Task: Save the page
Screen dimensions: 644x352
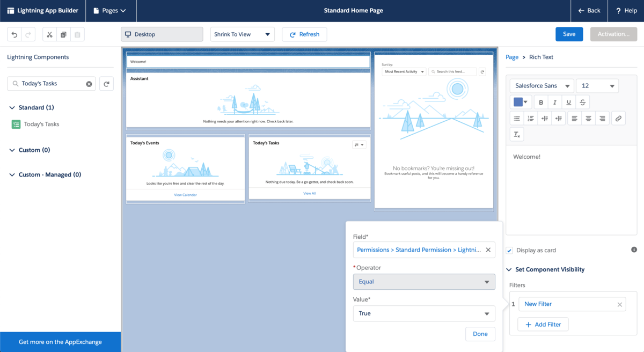Action: coord(569,34)
